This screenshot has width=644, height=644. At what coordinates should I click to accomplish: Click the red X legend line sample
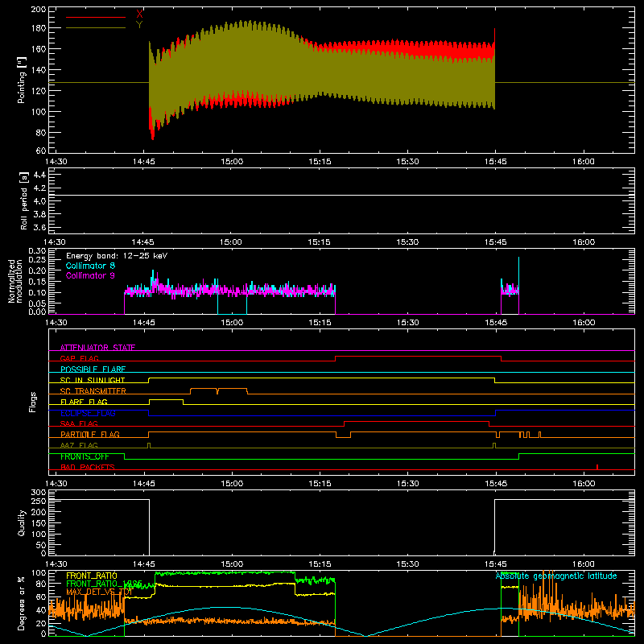[x=96, y=17]
